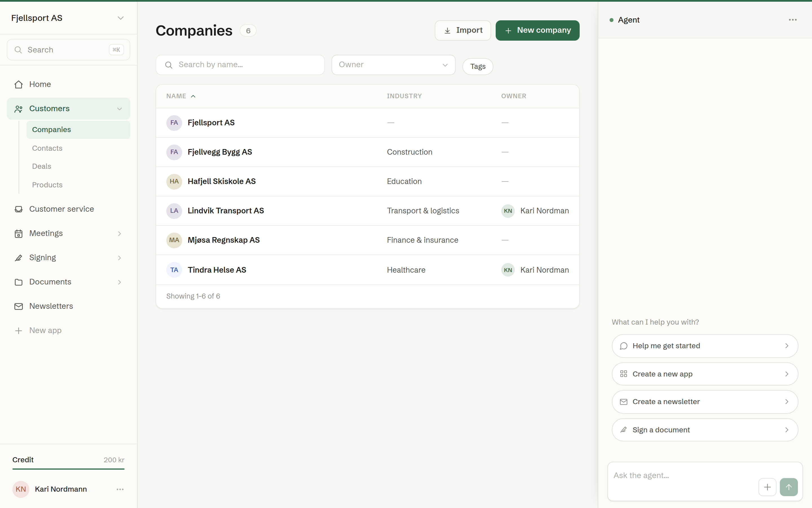Screen dimensions: 812x508
Task: Click the Newsletters envelope icon
Action: (18, 306)
